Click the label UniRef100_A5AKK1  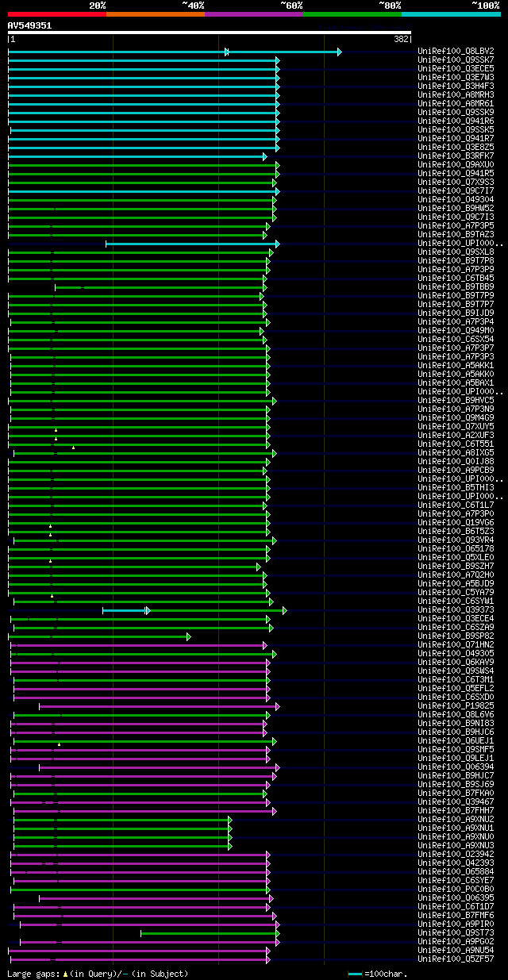[456, 365]
